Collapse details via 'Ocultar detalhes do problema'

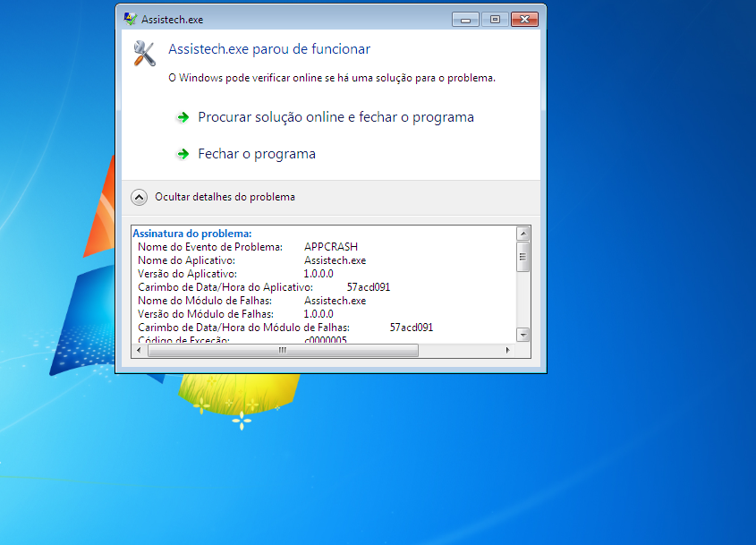pyautogui.click(x=225, y=197)
